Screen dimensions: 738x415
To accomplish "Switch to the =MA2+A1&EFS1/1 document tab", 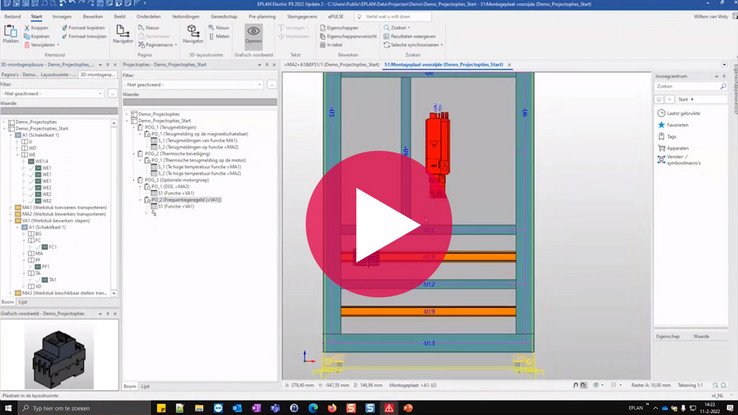I will click(x=332, y=65).
